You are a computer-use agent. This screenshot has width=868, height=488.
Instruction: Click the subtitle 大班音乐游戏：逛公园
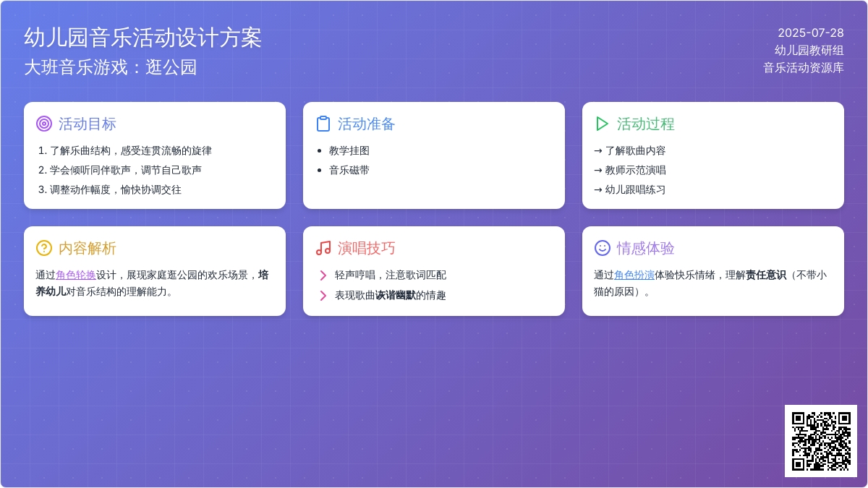click(111, 67)
